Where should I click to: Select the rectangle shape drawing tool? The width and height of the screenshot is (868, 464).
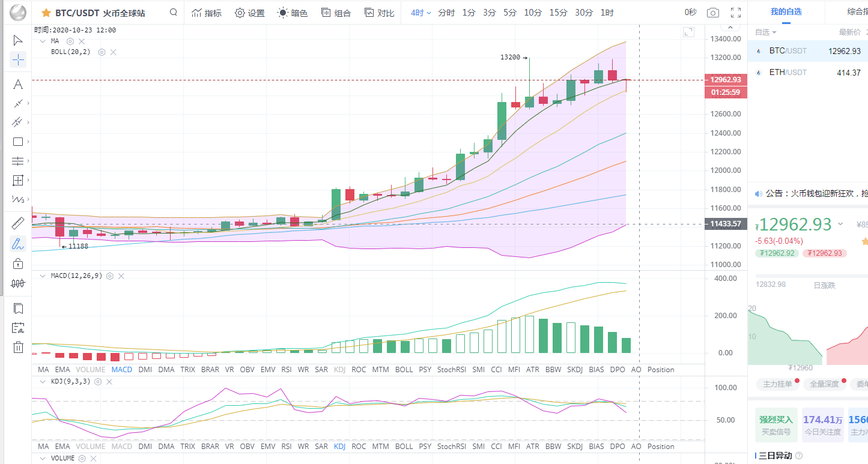18,142
